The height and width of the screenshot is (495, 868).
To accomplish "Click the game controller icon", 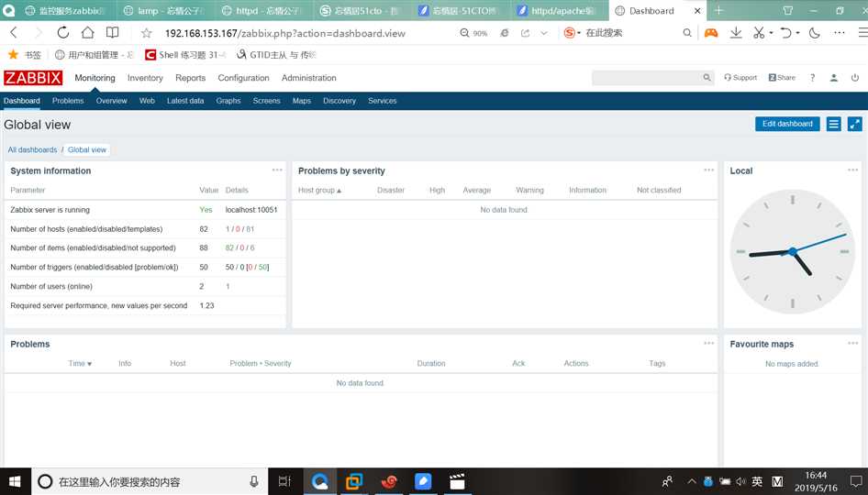I will click(x=711, y=33).
